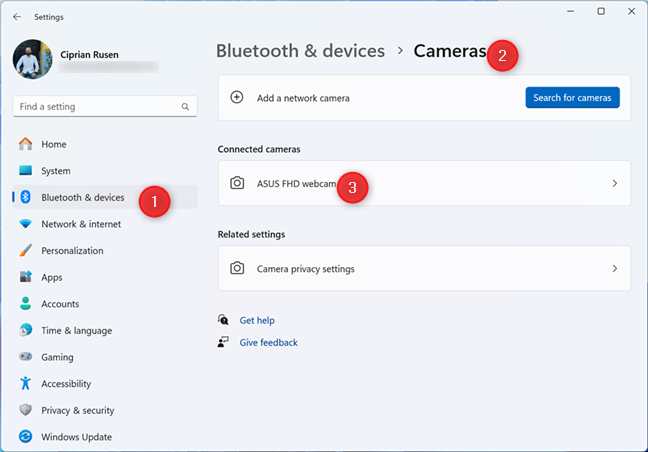Image resolution: width=648 pixels, height=452 pixels.
Task: Click the search magnifier icon
Action: coord(185,107)
